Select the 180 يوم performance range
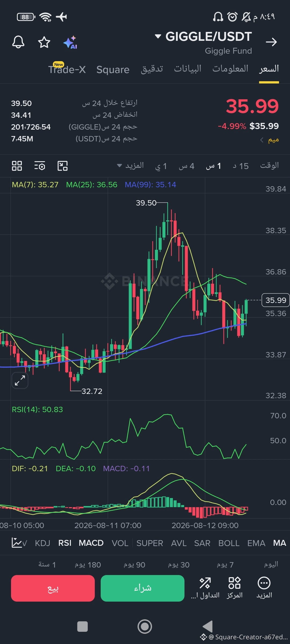 [x=88, y=565]
